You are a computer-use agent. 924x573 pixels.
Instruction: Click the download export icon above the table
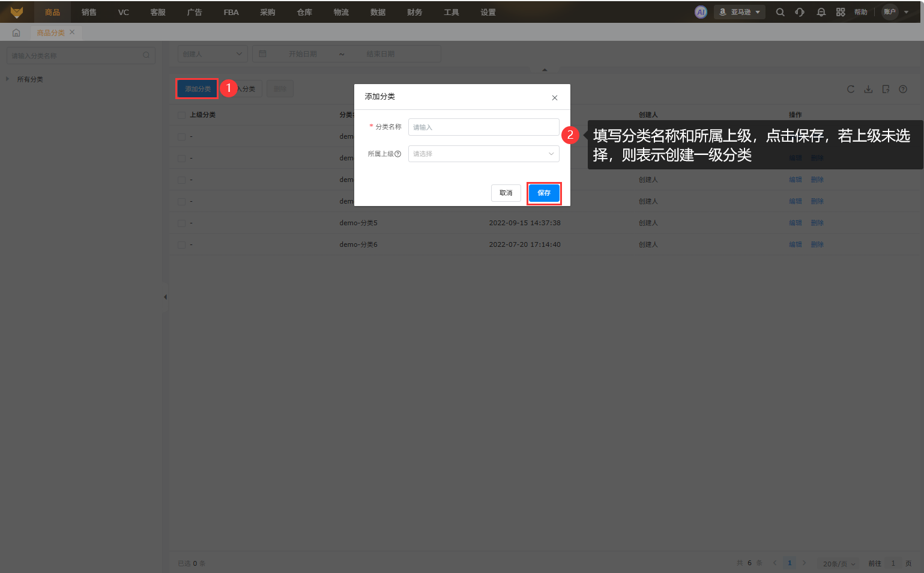click(x=868, y=89)
